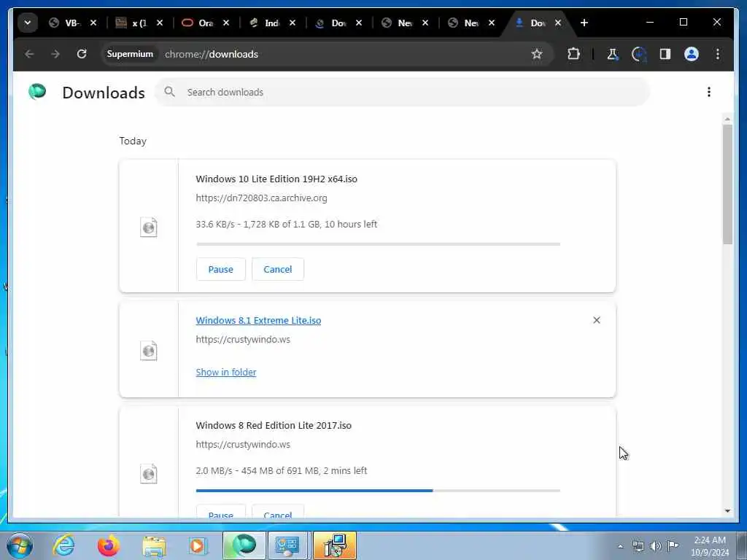Go forward with the forward arrow
747x560 pixels.
pyautogui.click(x=55, y=54)
